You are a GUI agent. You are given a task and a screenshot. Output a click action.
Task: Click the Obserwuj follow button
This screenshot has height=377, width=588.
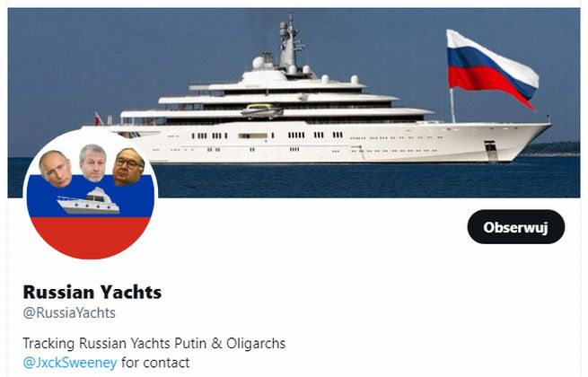point(515,227)
